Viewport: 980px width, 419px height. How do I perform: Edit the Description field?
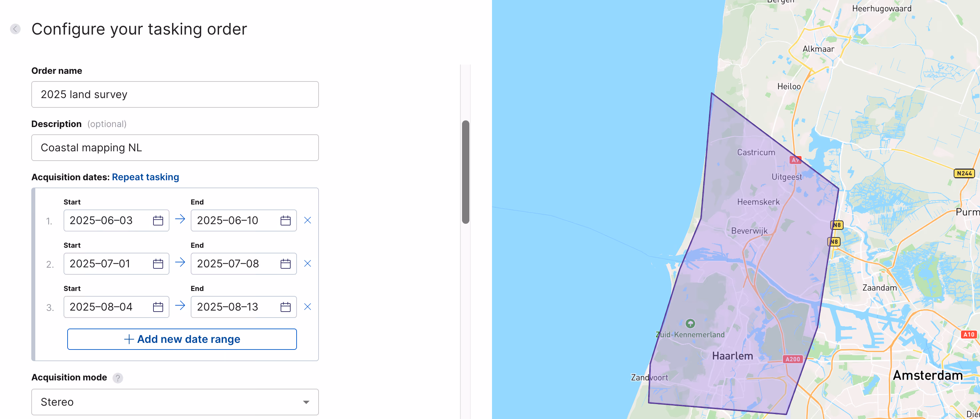click(x=175, y=148)
